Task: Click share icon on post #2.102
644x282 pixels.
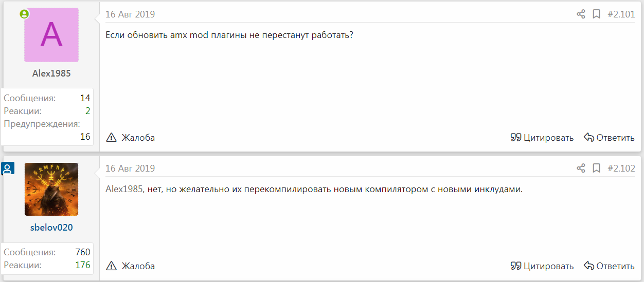Action: coord(581,168)
